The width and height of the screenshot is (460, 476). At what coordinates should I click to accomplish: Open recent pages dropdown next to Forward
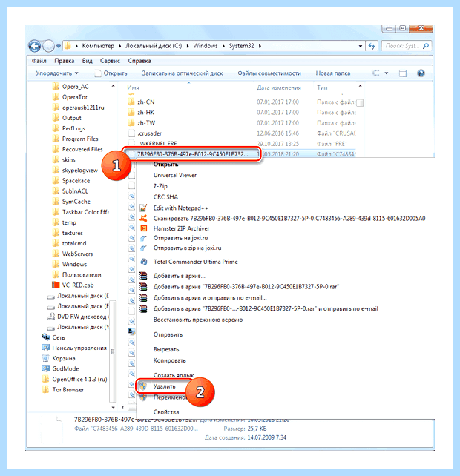pos(59,46)
